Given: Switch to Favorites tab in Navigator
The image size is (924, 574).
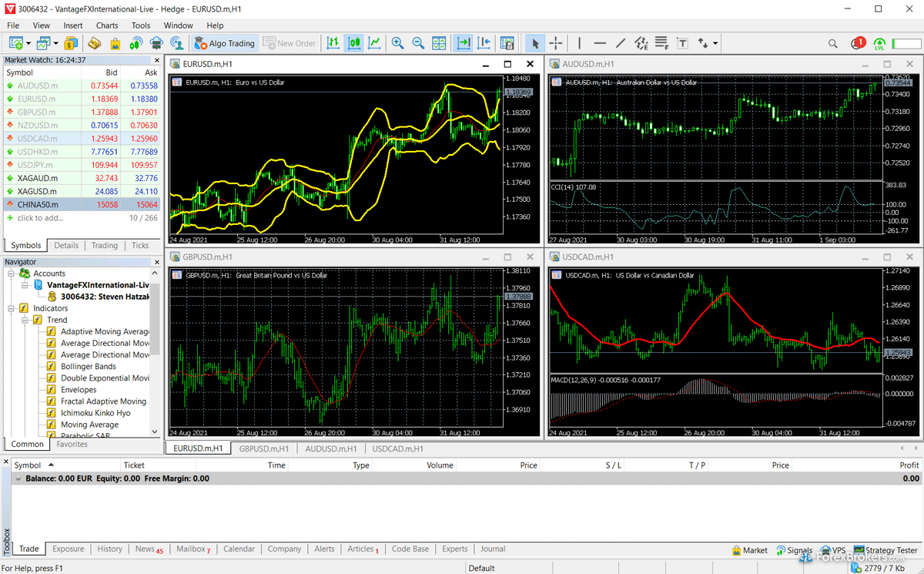Looking at the screenshot, I should (72, 444).
